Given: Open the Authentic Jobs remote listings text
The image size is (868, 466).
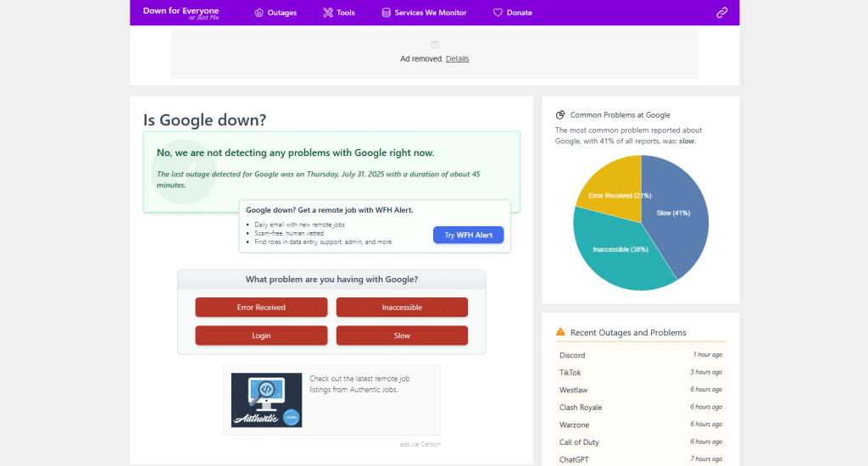Looking at the screenshot, I should (x=359, y=384).
